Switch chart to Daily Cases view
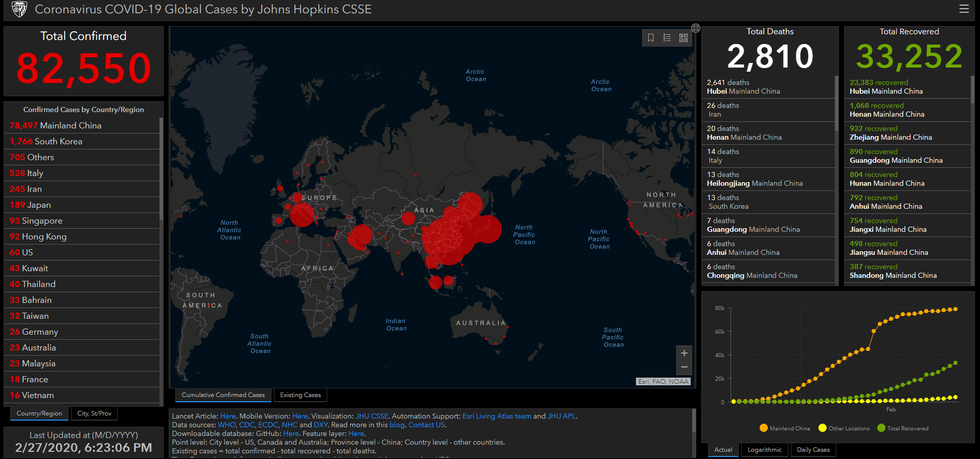Viewport: 980px width, 459px height. (813, 450)
